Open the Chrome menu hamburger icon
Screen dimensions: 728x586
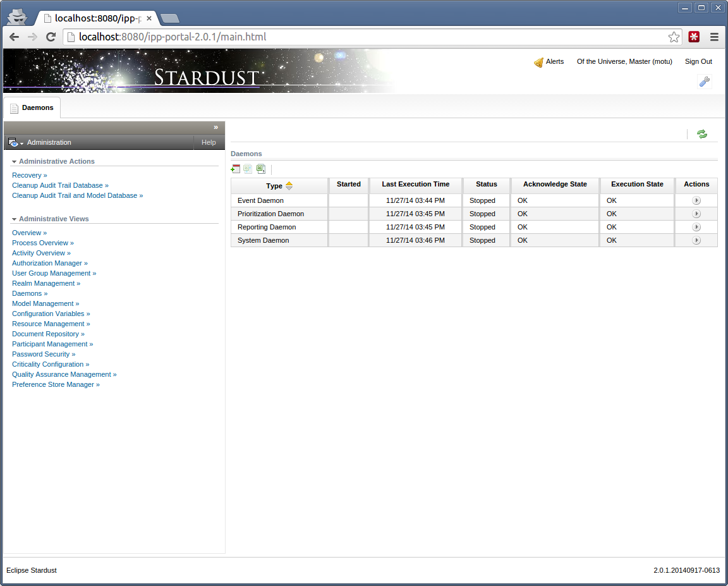click(x=715, y=37)
